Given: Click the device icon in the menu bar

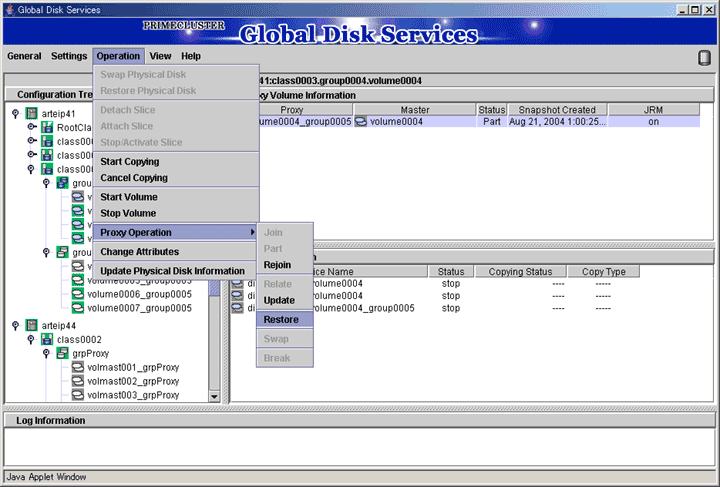Looking at the screenshot, I should click(704, 58).
